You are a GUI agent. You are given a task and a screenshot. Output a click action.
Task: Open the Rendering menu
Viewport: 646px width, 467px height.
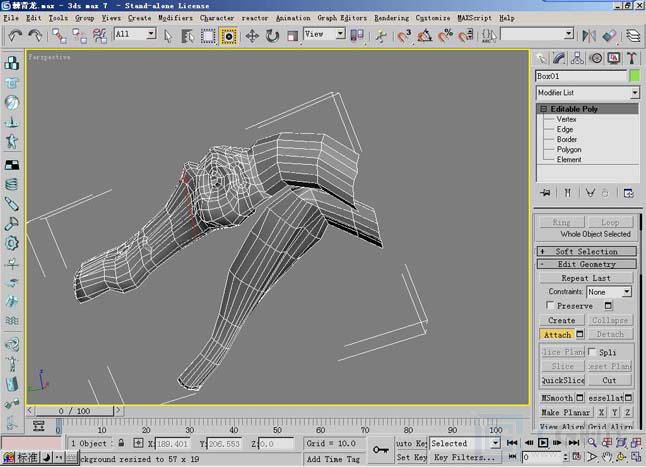coord(391,18)
